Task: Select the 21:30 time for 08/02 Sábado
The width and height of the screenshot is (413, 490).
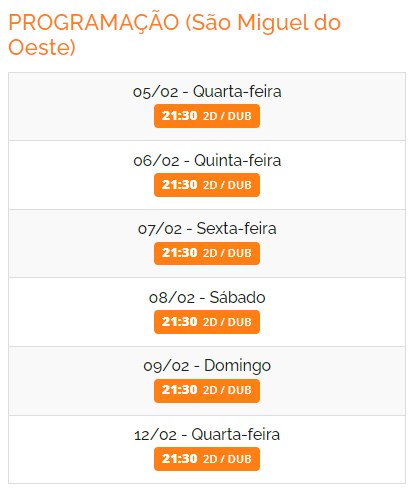Action: 179,322
